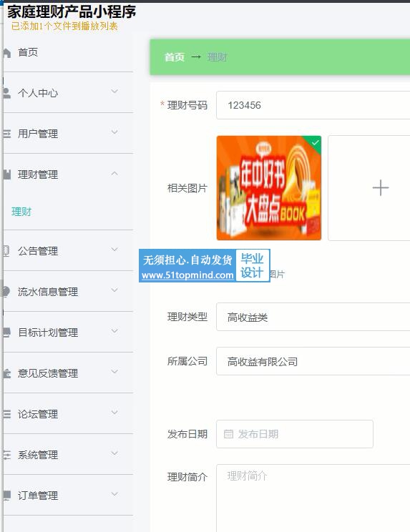Click the 首页 breadcrumb link
Screen dimensions: 410x532
tap(175, 57)
